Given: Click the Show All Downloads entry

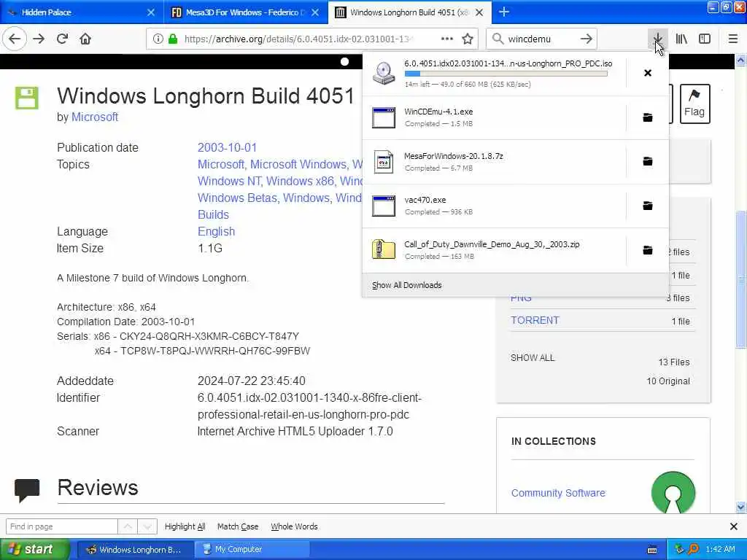Looking at the screenshot, I should pos(407,285).
